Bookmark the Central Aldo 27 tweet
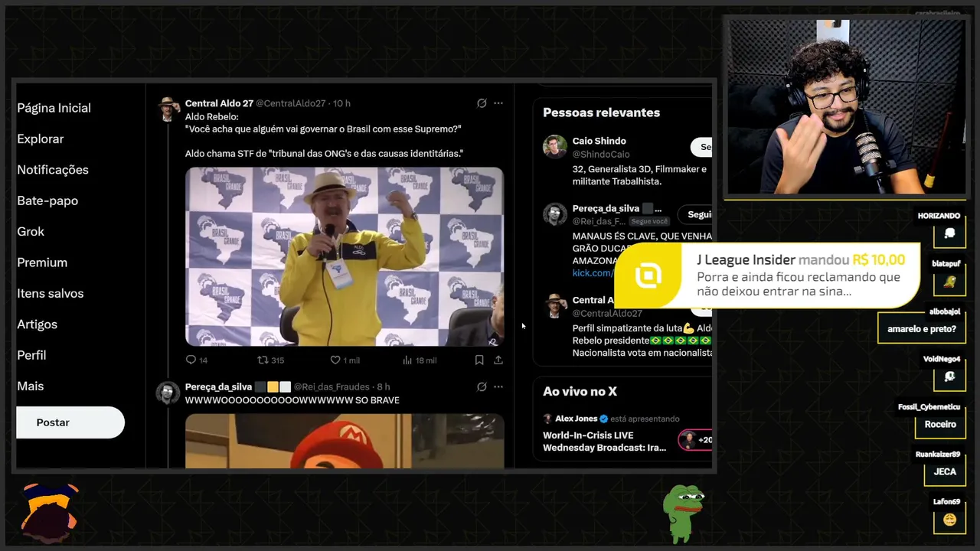This screenshot has width=980, height=551. coord(479,360)
